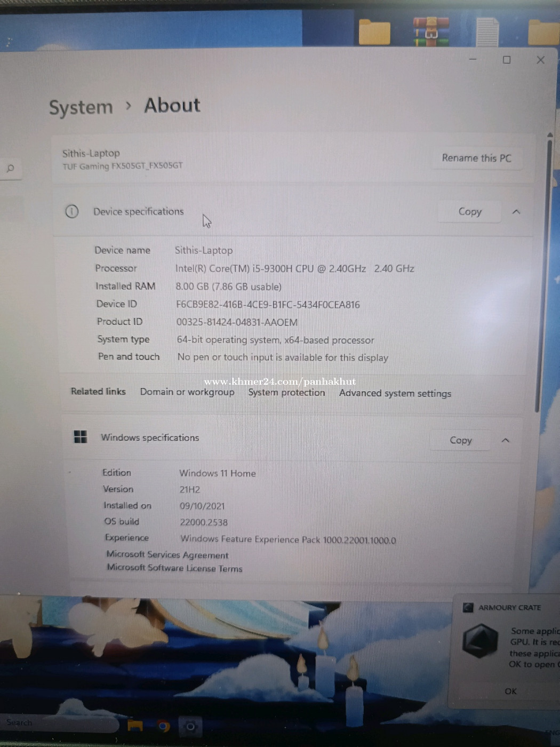560x747 pixels.
Task: Click the Device specifications info icon
Action: pyautogui.click(x=71, y=211)
